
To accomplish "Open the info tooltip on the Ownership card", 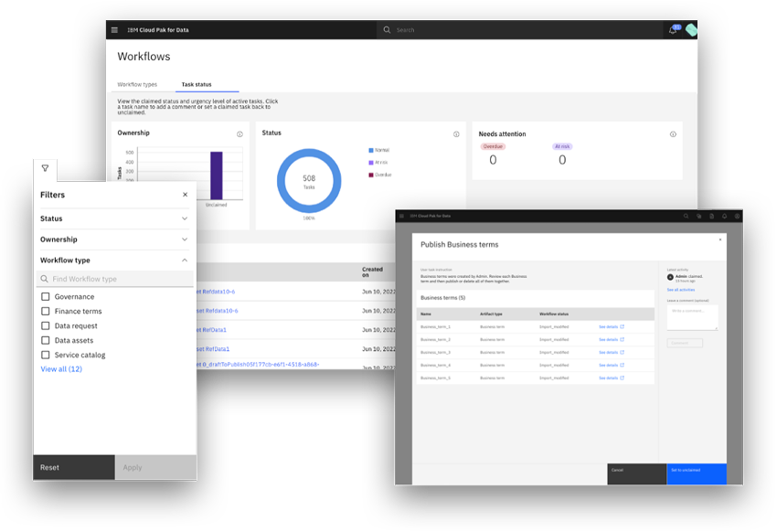I will pyautogui.click(x=238, y=133).
